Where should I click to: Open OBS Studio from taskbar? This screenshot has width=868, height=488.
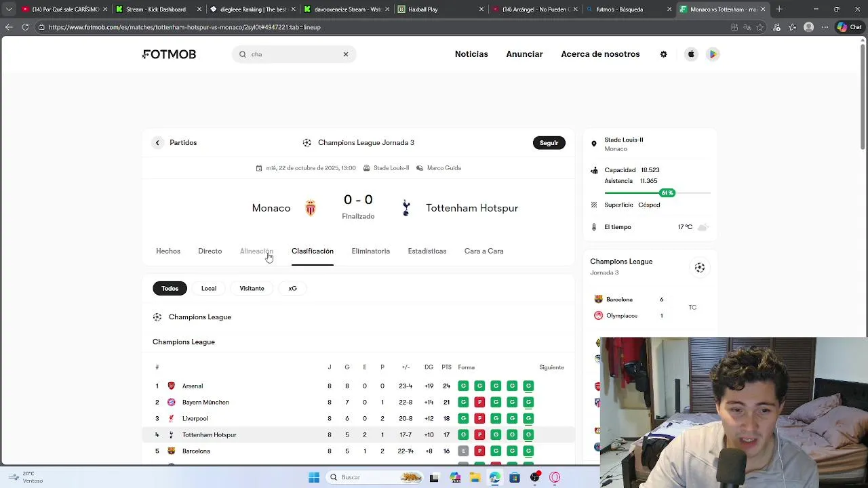tap(535, 477)
